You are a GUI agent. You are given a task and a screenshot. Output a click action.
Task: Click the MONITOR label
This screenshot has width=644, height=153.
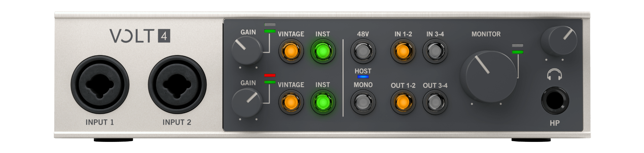[x=486, y=34]
